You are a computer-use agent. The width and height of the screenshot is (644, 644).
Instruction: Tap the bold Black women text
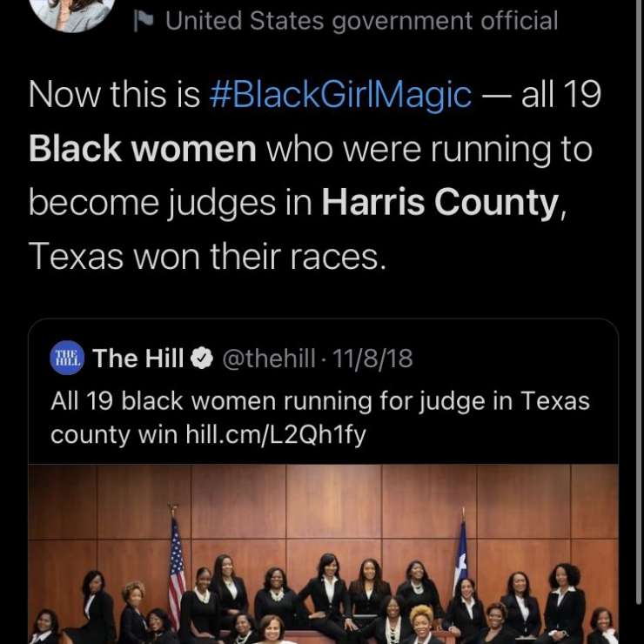[143, 149]
